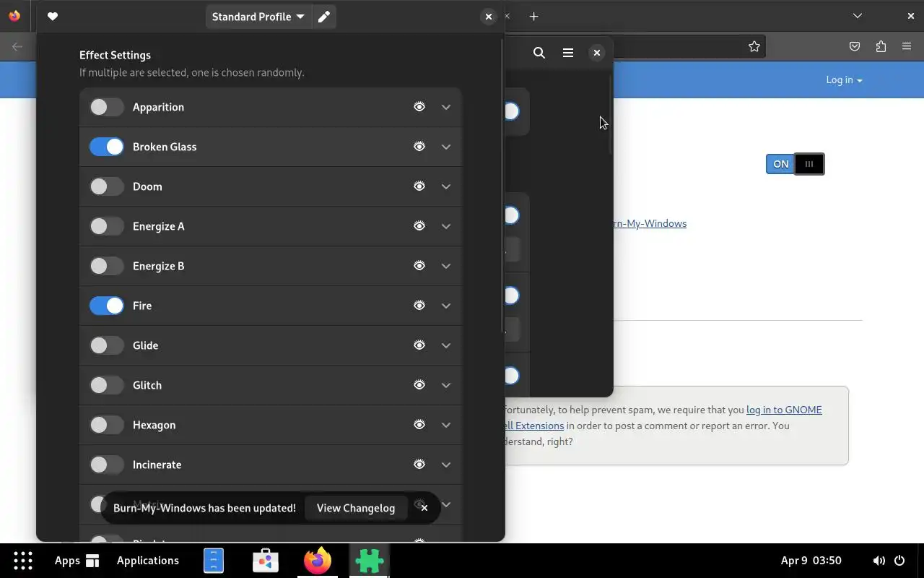The width and height of the screenshot is (924, 578).
Task: Open the Firefox Pocket save icon
Action: pyautogui.click(x=855, y=46)
